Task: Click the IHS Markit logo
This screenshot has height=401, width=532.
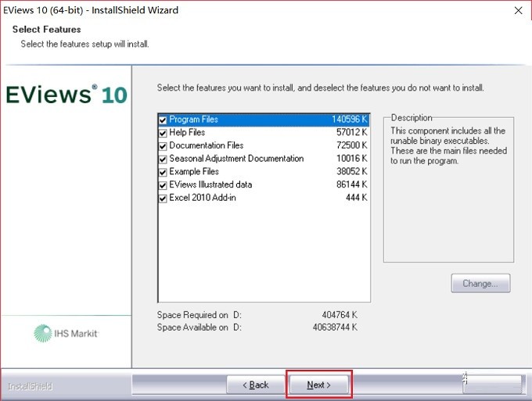Action: click(66, 333)
